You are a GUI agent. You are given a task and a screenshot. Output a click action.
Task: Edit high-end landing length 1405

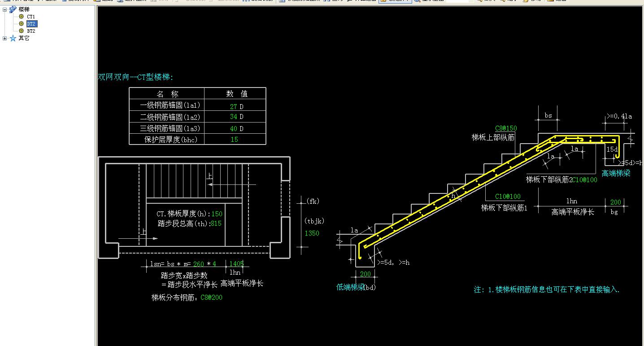236,264
